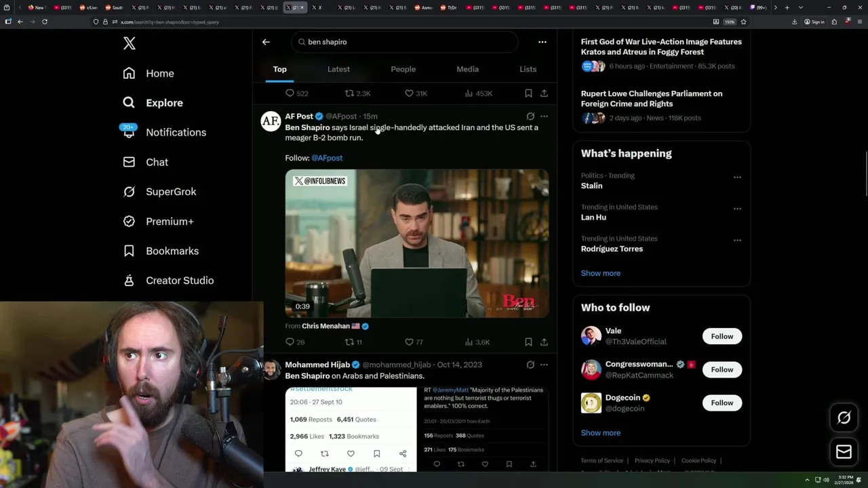This screenshot has width=868, height=488.
Task: Follow the Vale account
Action: (x=722, y=336)
